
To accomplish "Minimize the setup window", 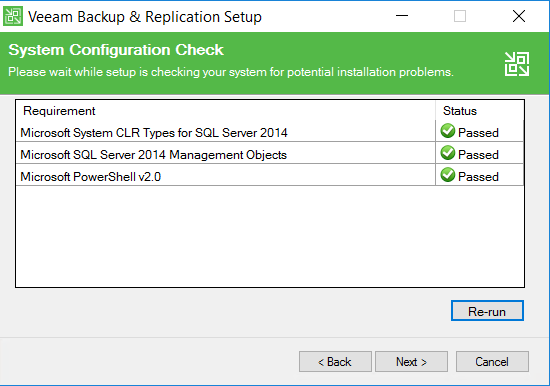I will click(x=402, y=16).
